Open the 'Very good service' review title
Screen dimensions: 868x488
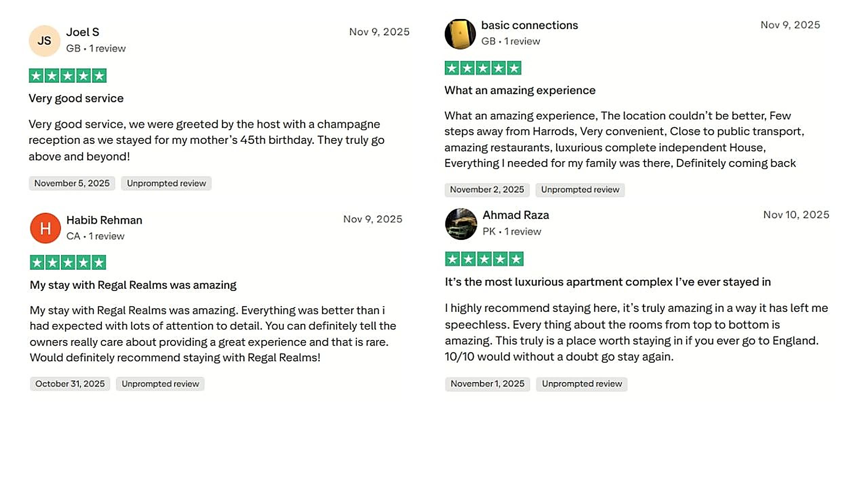(76, 98)
